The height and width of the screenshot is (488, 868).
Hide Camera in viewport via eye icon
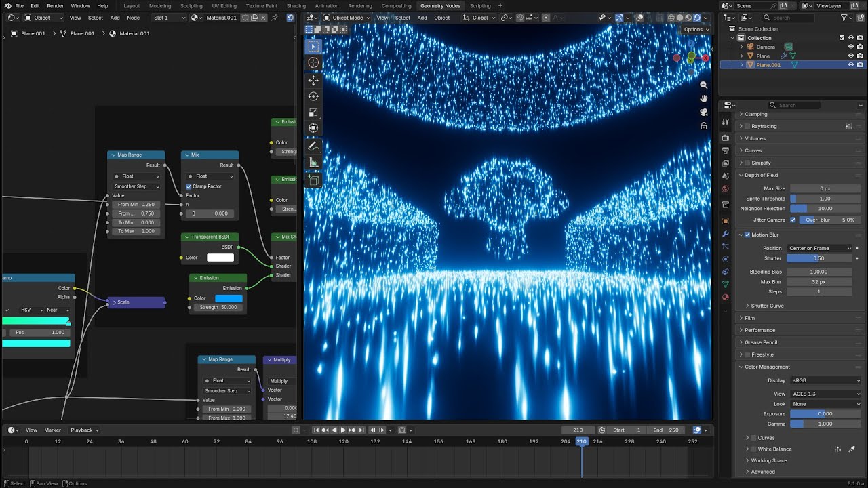851,47
